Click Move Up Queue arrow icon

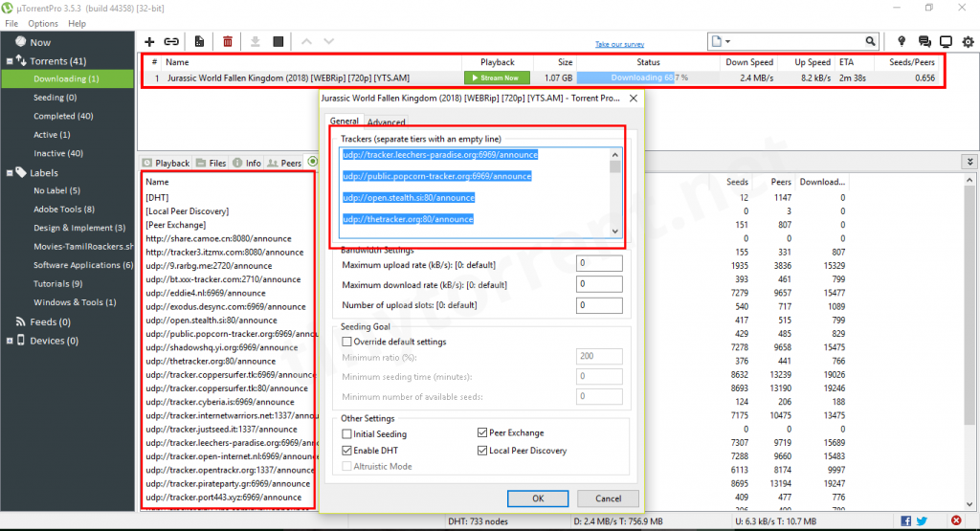(306, 42)
